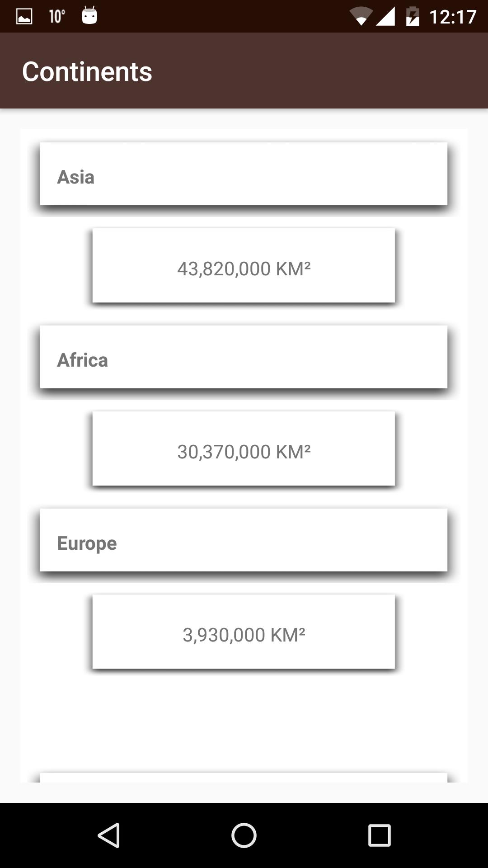This screenshot has height=868, width=488.
Task: Select the 30,370,000 KM² area card
Action: (x=244, y=449)
